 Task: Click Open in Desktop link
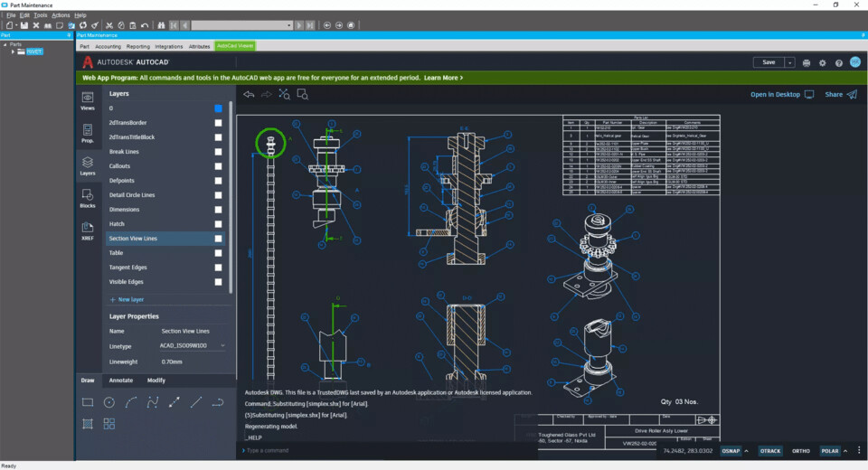coord(781,95)
